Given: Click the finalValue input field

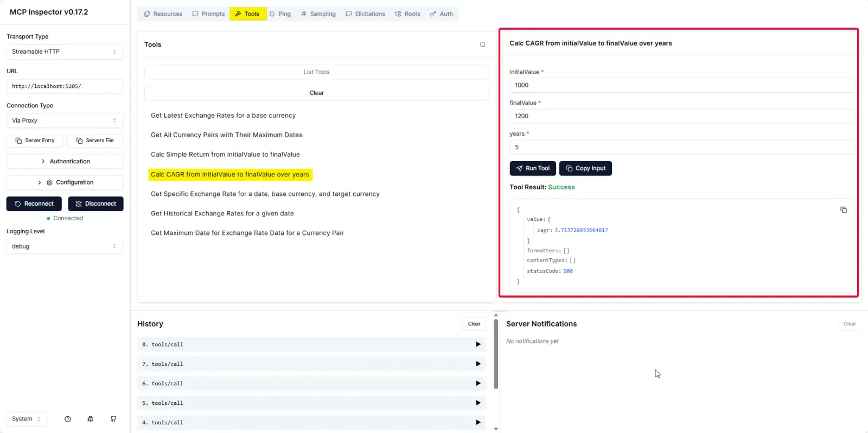Looking at the screenshot, I should 681,116.
